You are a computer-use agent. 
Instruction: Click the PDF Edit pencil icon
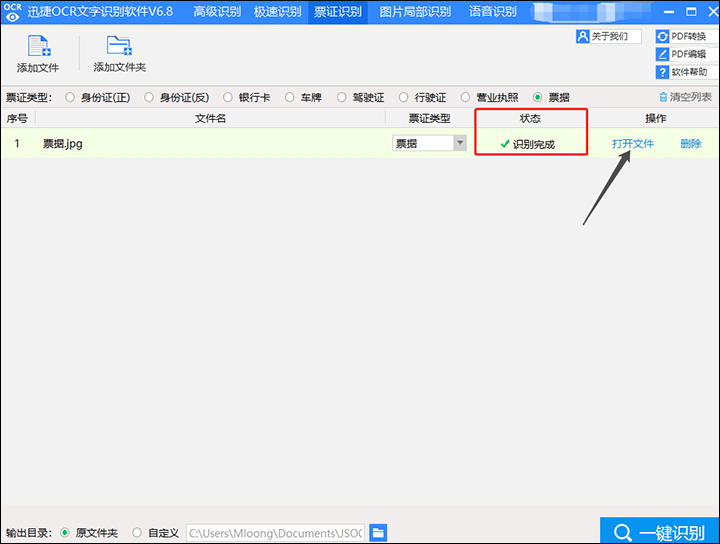662,54
